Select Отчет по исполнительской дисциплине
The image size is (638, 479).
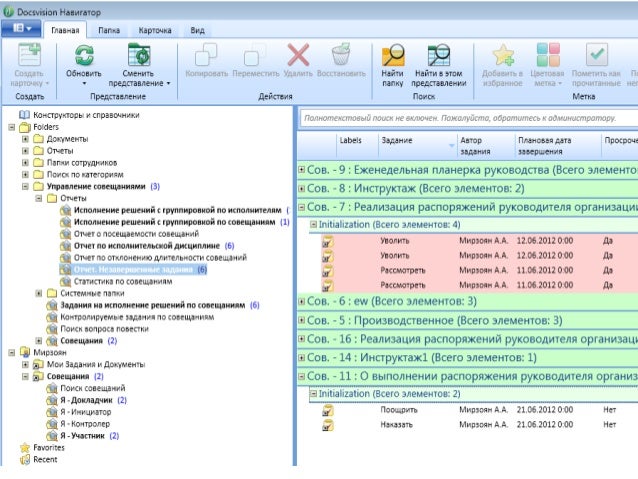coord(147,246)
